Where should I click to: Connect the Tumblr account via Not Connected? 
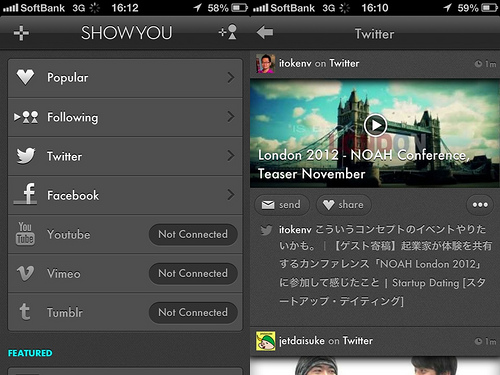(x=193, y=312)
